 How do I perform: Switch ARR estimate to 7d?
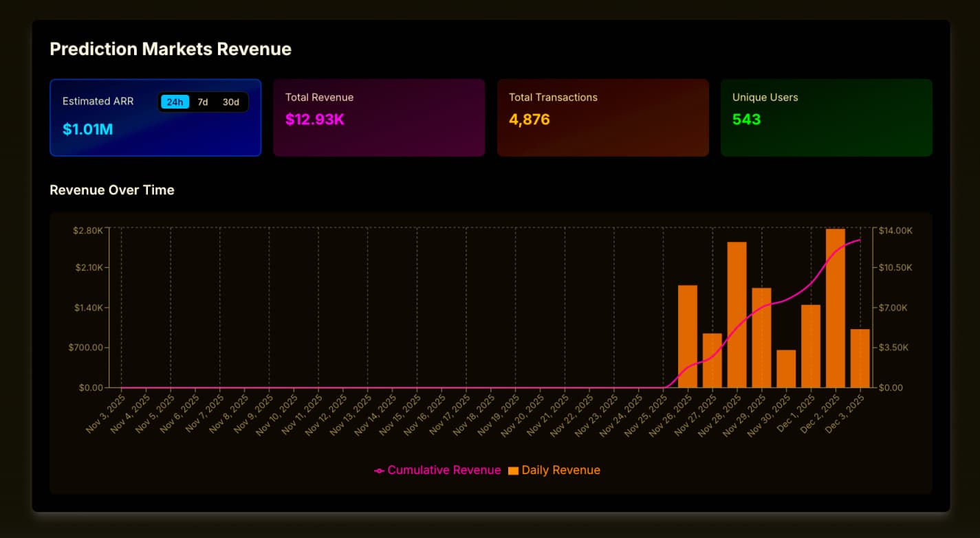pos(203,102)
